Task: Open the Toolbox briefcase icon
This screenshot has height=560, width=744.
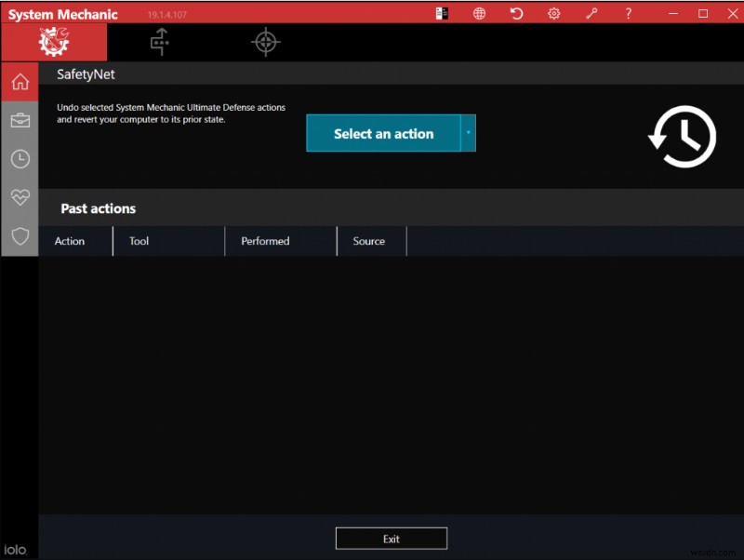Action: [20, 120]
